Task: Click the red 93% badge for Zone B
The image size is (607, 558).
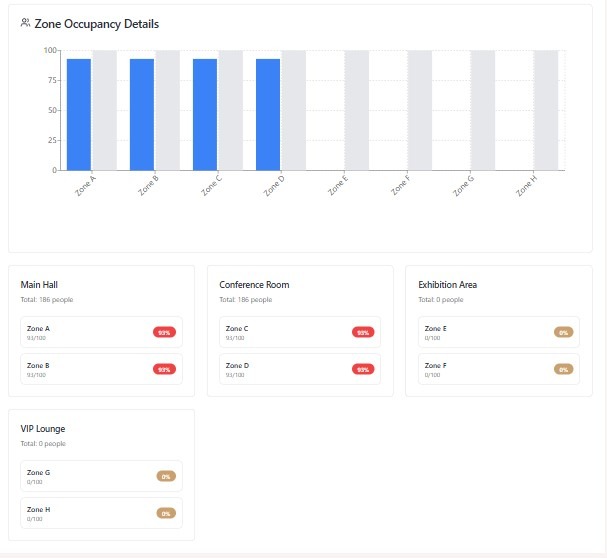Action: 164,369
